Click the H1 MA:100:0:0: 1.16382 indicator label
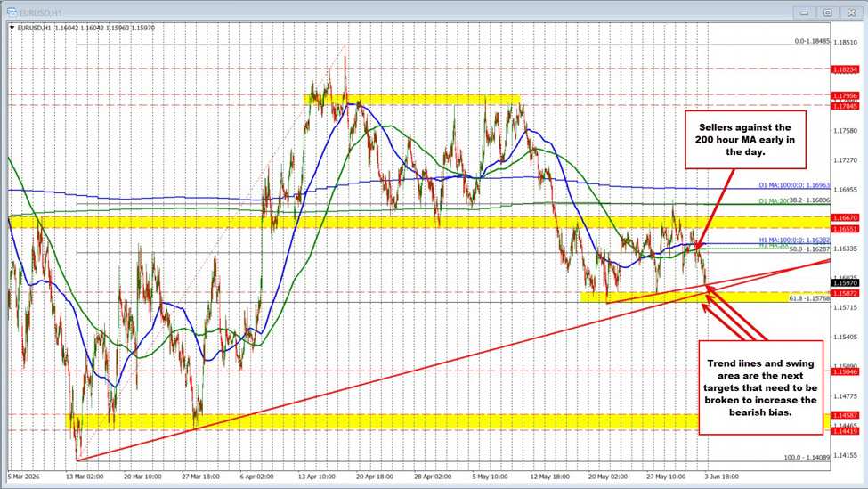The width and height of the screenshot is (868, 489). 794,240
